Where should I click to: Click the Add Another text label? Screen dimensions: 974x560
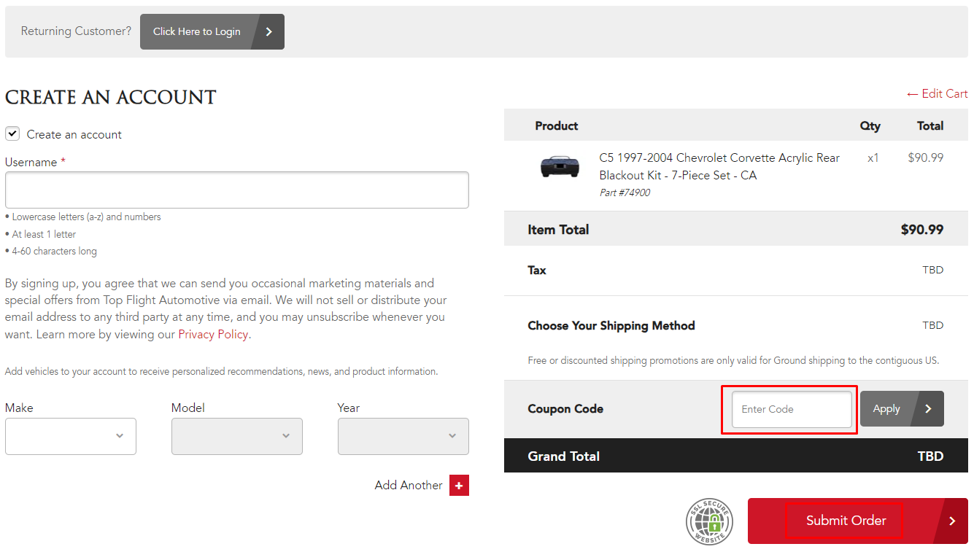(x=409, y=486)
